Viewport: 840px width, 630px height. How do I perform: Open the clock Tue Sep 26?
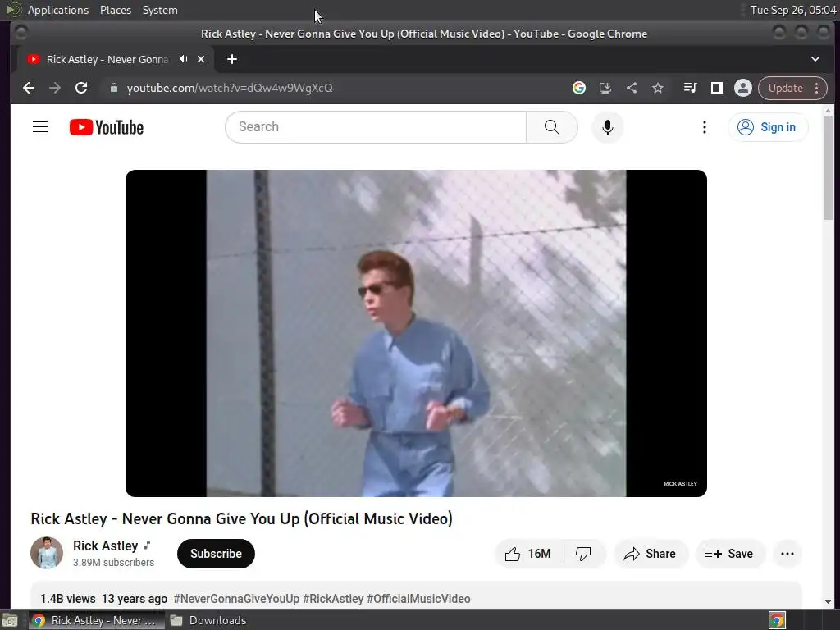[793, 10]
